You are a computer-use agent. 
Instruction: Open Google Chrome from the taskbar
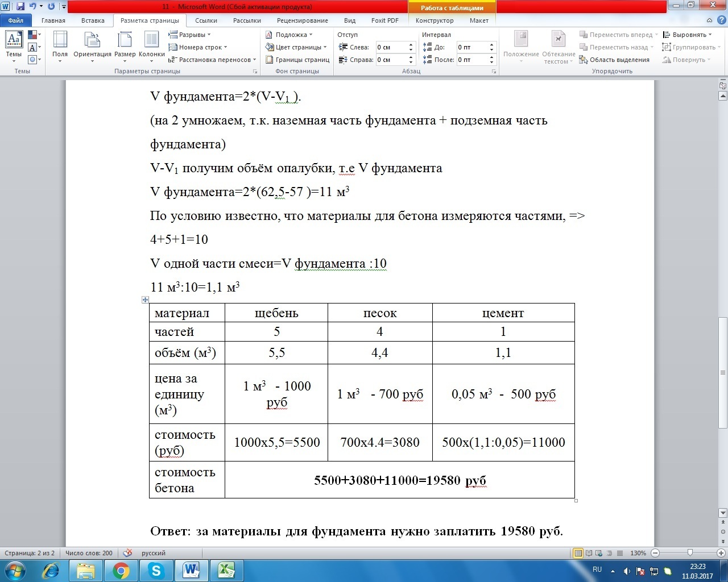[x=121, y=571]
